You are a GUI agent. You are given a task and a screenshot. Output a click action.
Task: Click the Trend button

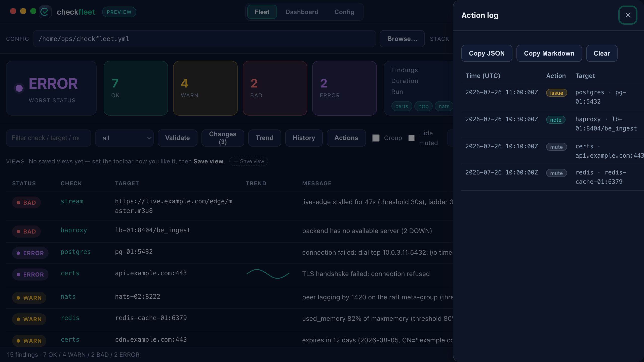[264, 138]
